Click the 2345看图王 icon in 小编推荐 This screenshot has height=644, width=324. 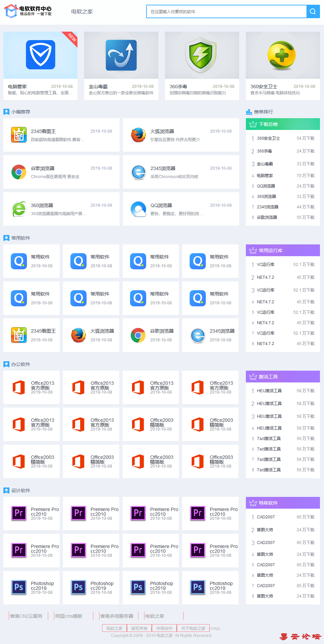(x=19, y=135)
